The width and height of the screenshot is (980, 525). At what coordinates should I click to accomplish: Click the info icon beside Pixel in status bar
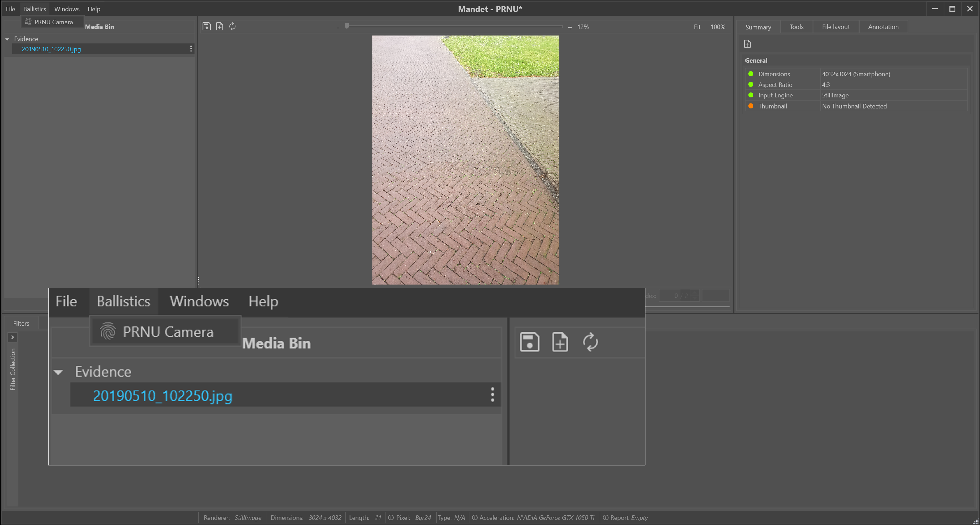(x=391, y=518)
